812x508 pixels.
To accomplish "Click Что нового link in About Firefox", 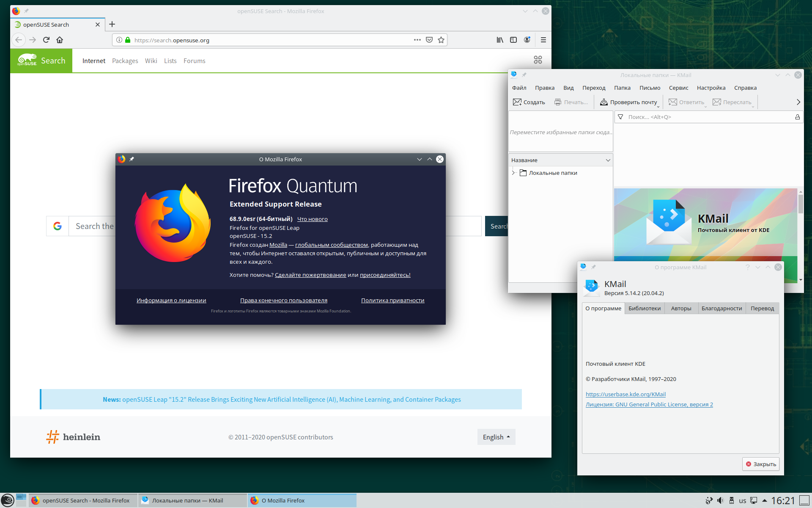I will click(x=312, y=219).
